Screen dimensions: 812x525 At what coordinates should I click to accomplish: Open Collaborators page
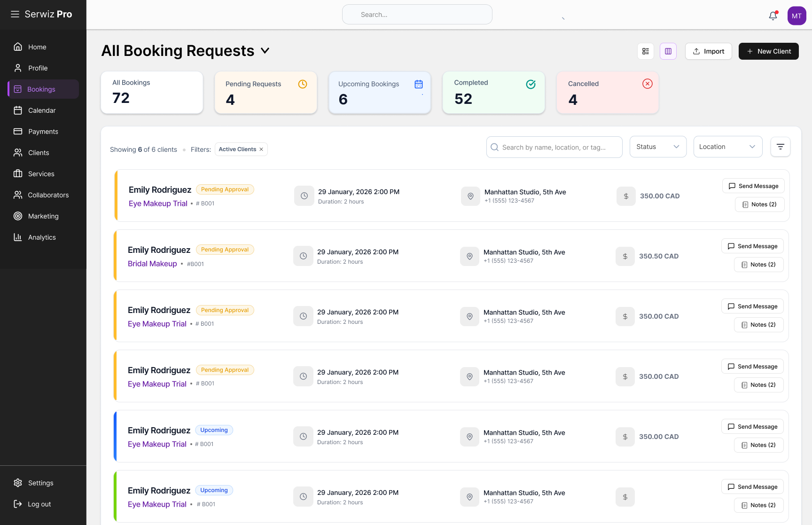[43, 195]
